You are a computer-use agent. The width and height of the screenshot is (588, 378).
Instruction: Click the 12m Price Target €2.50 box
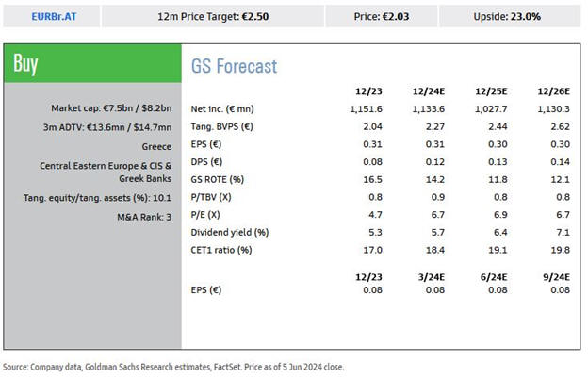(x=211, y=18)
